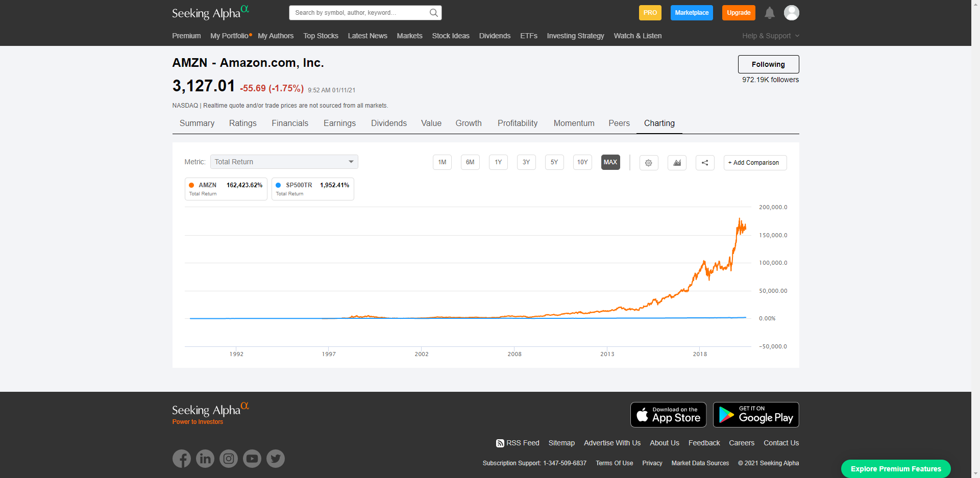Switch to the Earnings tab
The image size is (980, 478).
click(339, 123)
